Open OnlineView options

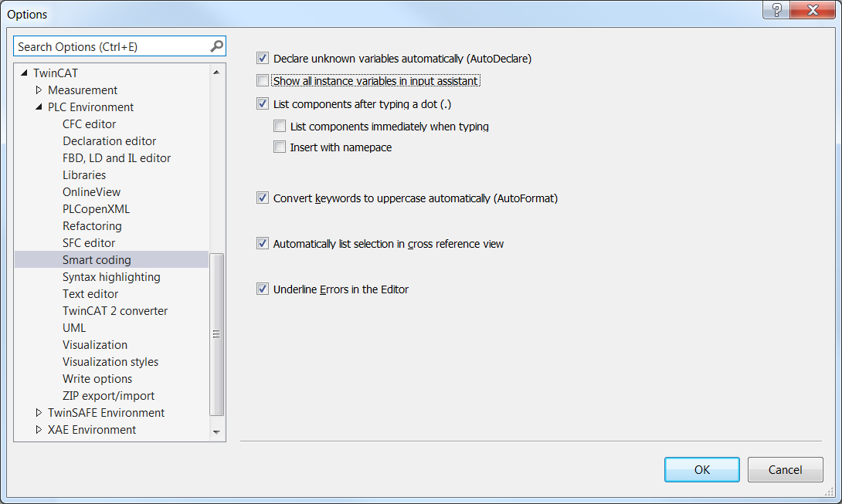[x=91, y=192]
